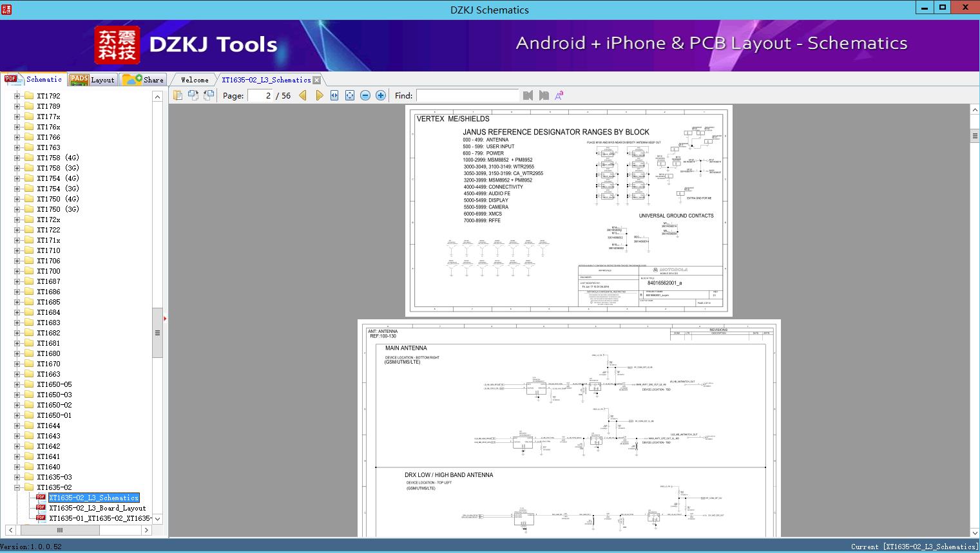Expand the XT1710 folder
Screen dimensions: 980x553
tap(17, 250)
